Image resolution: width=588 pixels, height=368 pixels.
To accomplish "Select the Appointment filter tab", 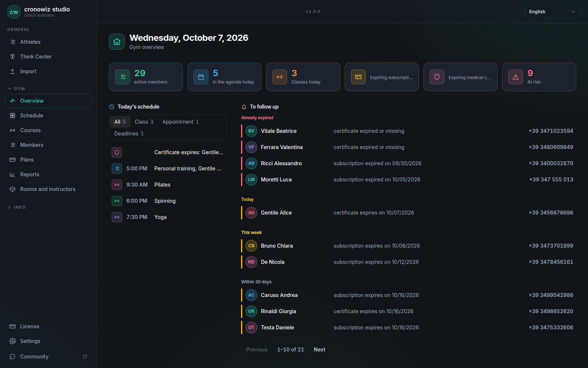I will click(x=180, y=122).
